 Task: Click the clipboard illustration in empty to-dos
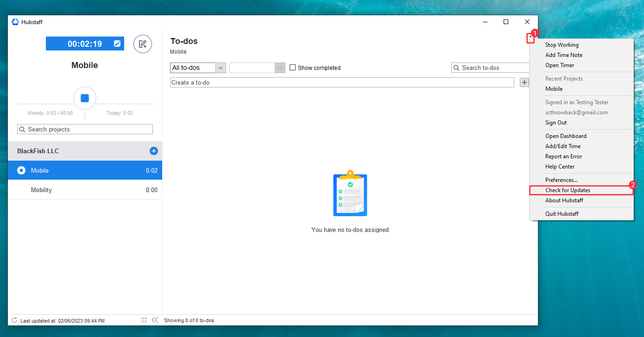click(x=350, y=193)
